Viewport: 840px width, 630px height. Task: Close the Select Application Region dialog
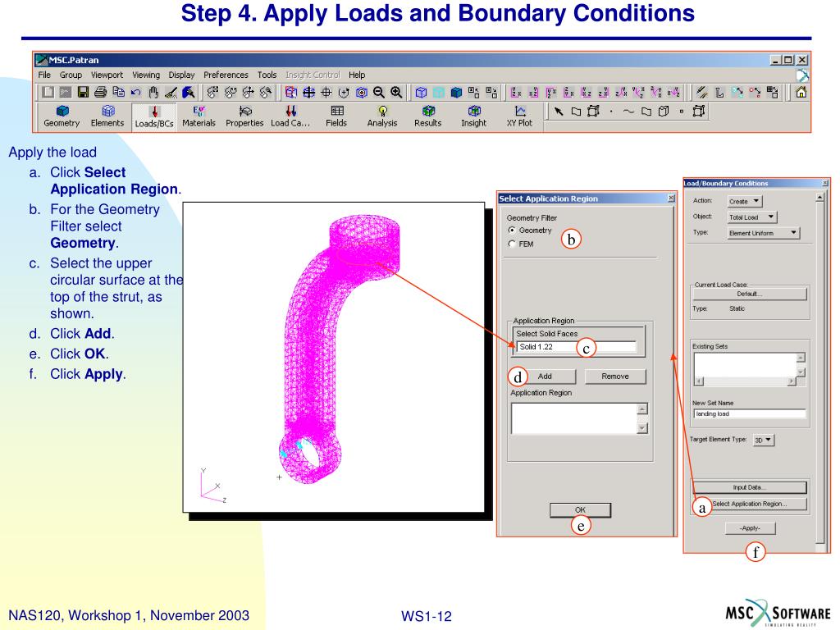pos(671,199)
